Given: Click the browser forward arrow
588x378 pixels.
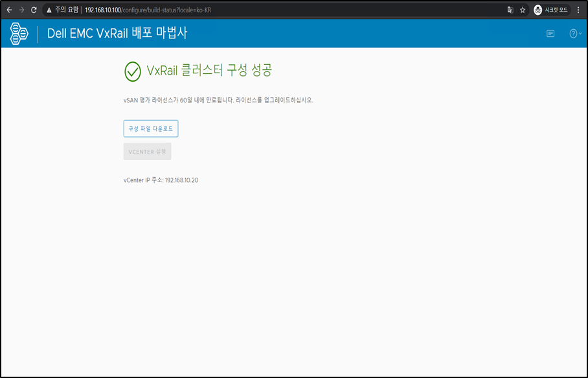Looking at the screenshot, I should tap(21, 10).
